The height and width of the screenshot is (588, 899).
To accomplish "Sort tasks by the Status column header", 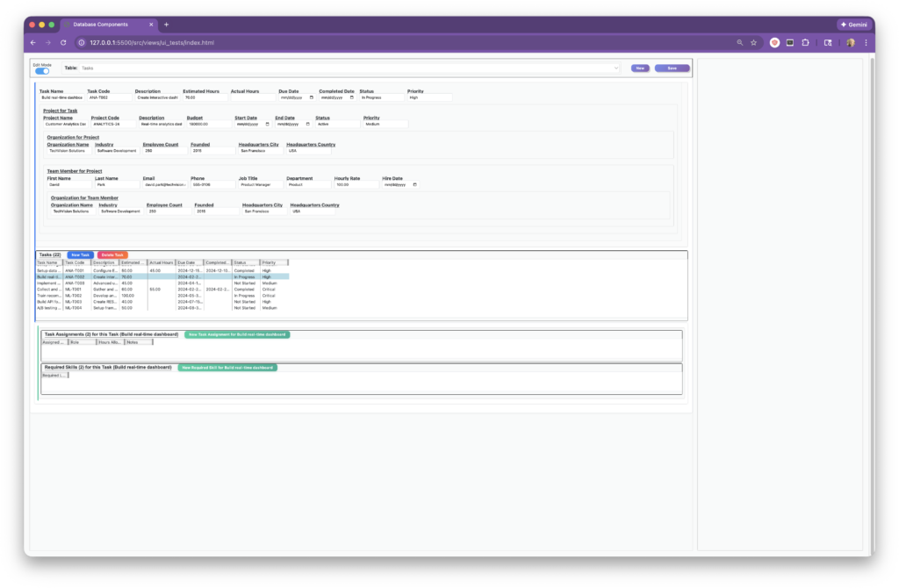I will pos(245,262).
